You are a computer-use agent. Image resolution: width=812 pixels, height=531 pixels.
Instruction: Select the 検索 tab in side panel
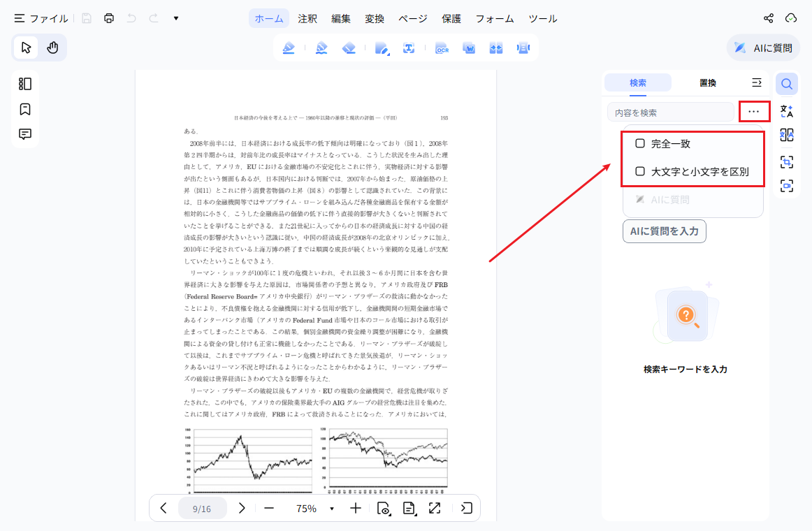pos(638,83)
